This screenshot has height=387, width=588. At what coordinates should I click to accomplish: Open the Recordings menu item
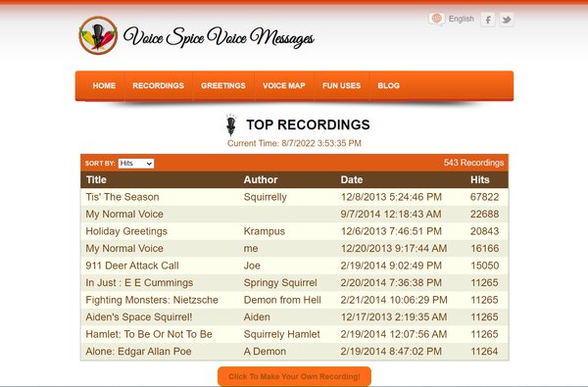158,85
